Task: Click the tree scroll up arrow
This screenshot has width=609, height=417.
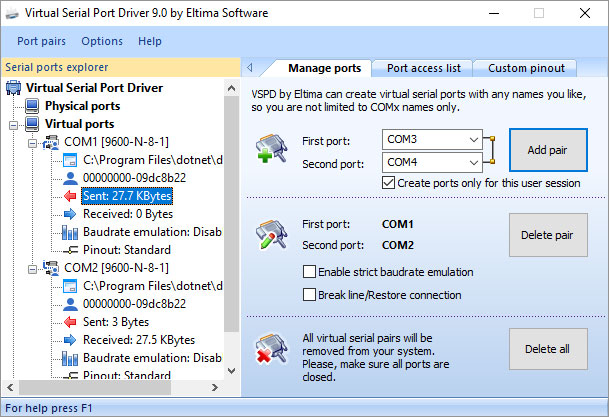Action: (231, 89)
